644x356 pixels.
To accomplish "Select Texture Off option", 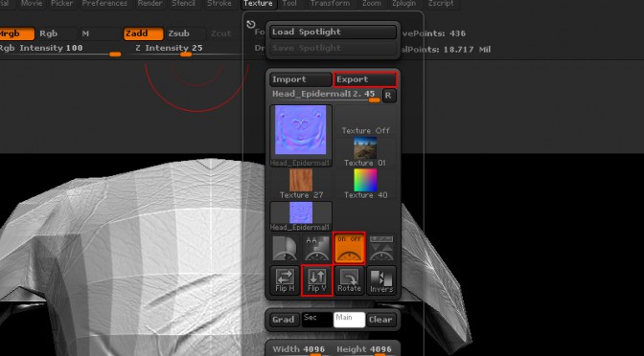I will pyautogui.click(x=365, y=120).
